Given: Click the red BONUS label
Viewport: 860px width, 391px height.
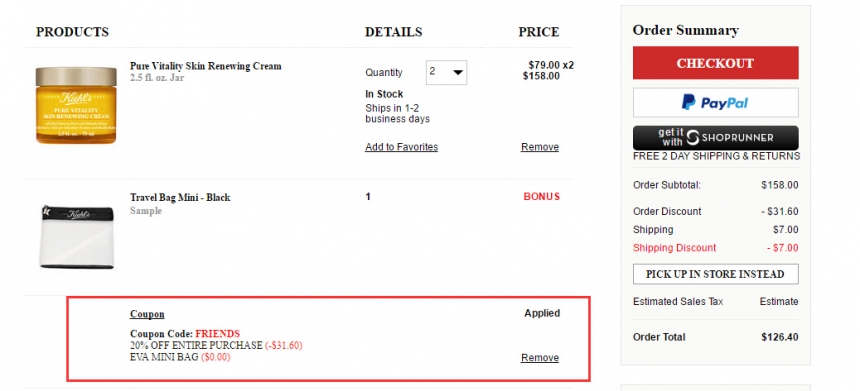Looking at the screenshot, I should [x=541, y=196].
